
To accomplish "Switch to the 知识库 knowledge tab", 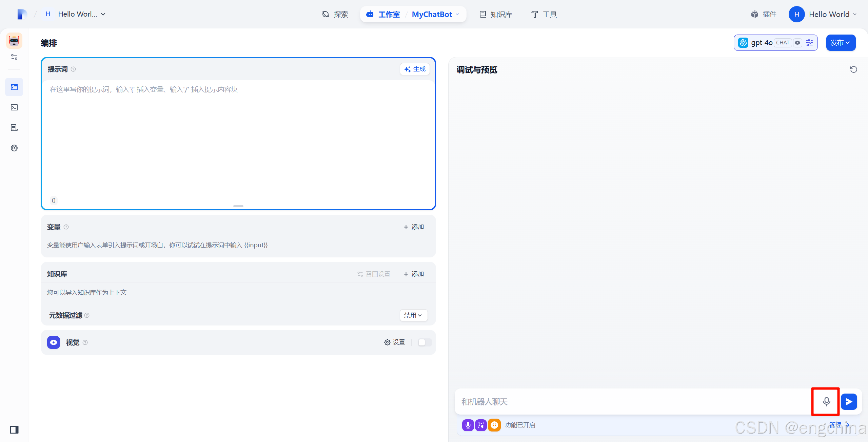I will [496, 14].
